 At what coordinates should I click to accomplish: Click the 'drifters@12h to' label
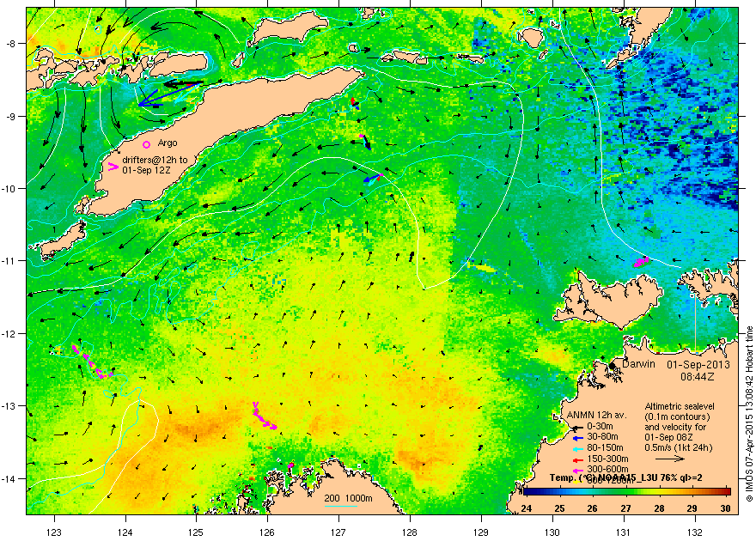click(x=155, y=160)
